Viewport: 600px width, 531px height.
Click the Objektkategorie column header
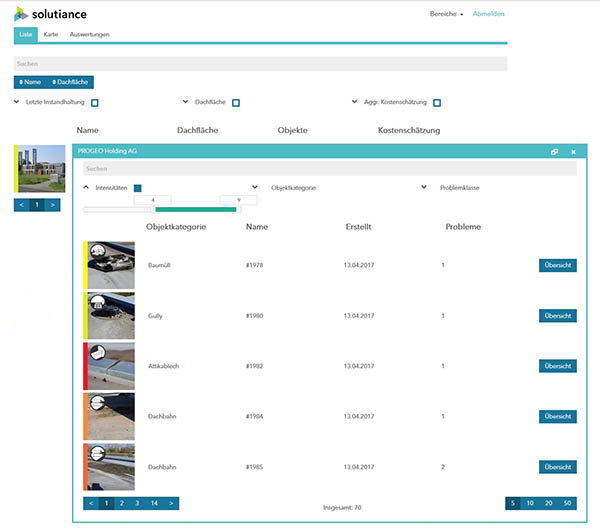click(x=176, y=227)
